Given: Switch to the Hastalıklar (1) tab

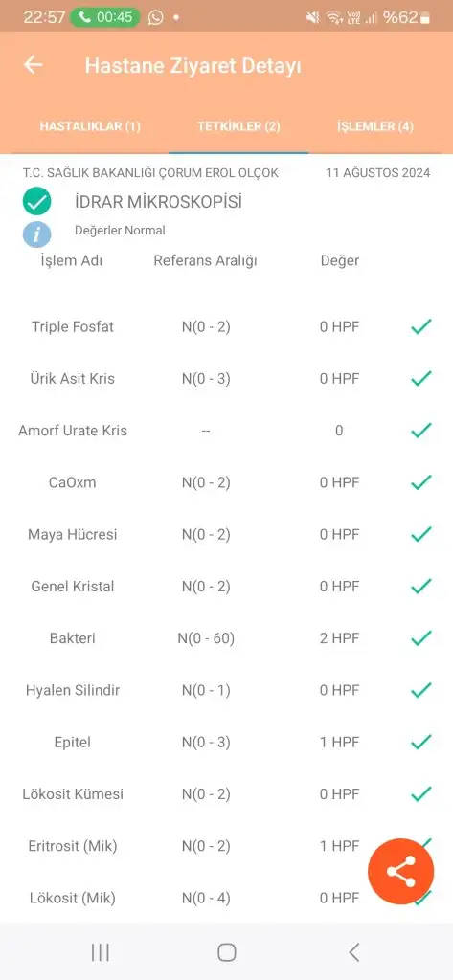Looking at the screenshot, I should pos(90,126).
